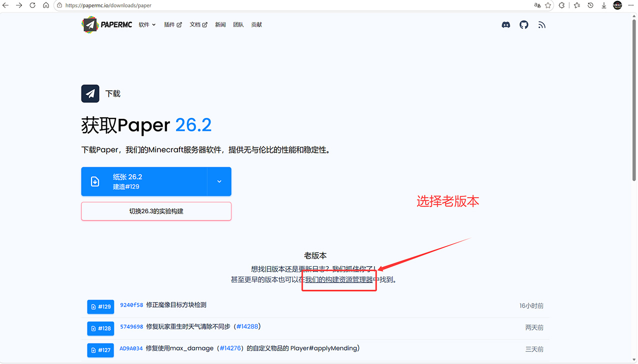The width and height of the screenshot is (638, 364).
Task: Click the PaperMC logo in the header
Action: tap(107, 24)
